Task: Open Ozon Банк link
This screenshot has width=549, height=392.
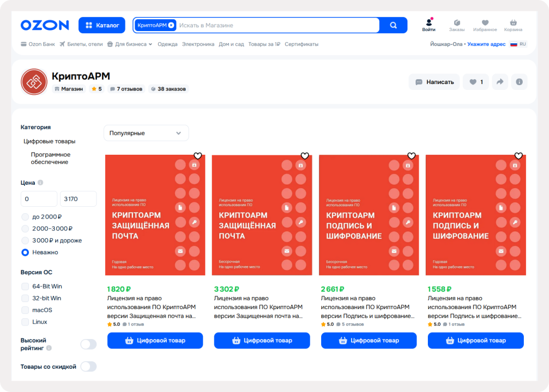Action: 38,44
